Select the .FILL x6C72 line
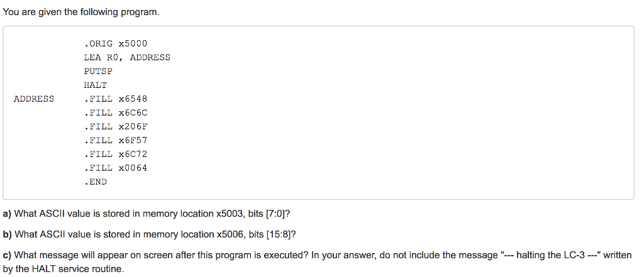This screenshot has height=277, width=644. coord(116,155)
